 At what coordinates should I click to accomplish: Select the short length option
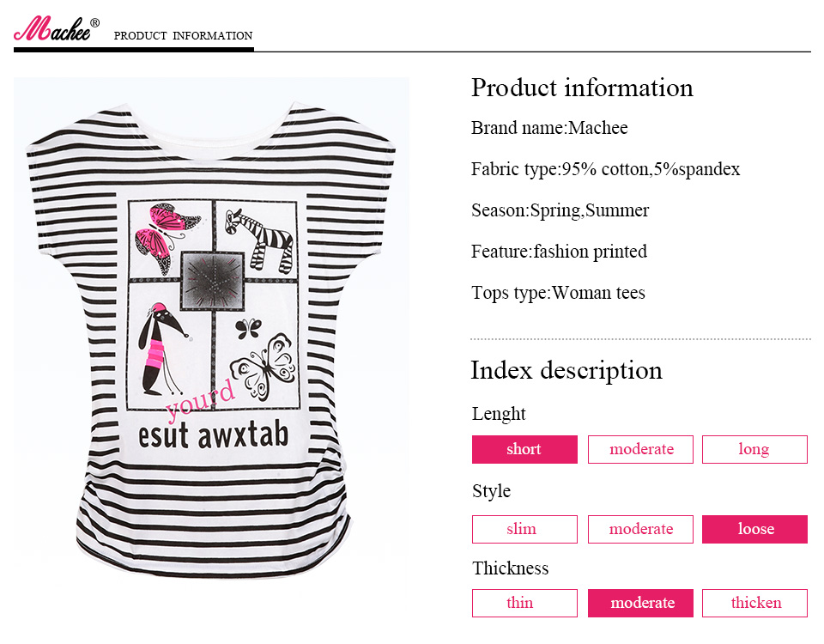[x=524, y=449]
